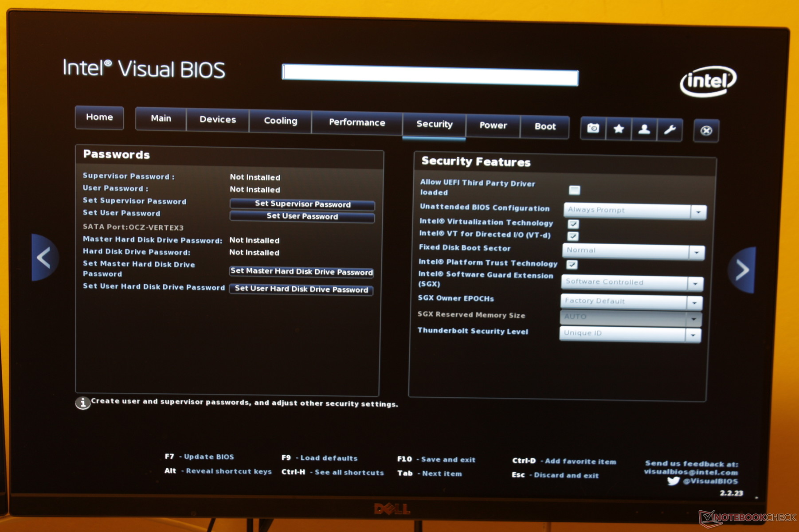
Task: Toggle Intel Platform Trust Technology checkbox
Action: 572,265
